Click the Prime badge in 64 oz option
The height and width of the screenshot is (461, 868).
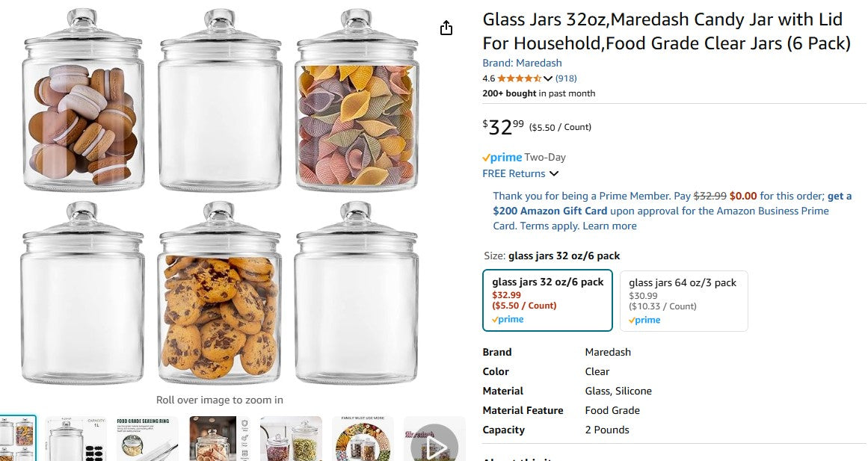(x=644, y=320)
